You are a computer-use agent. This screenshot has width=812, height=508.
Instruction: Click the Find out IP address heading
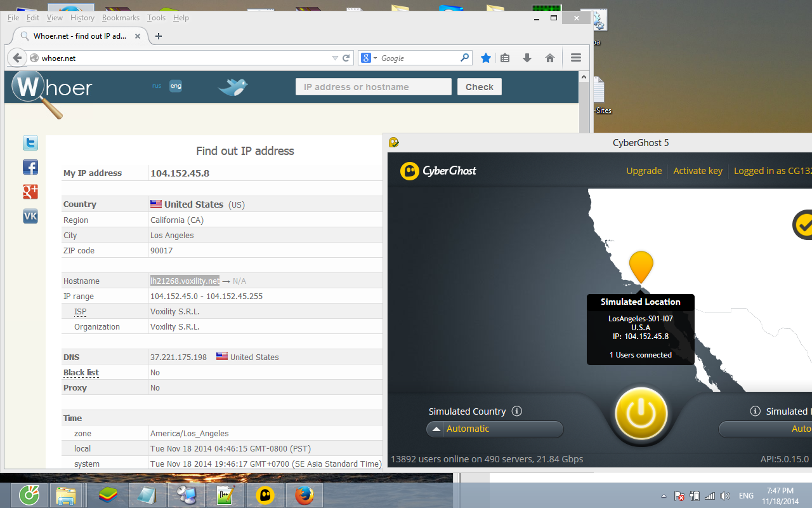click(245, 151)
